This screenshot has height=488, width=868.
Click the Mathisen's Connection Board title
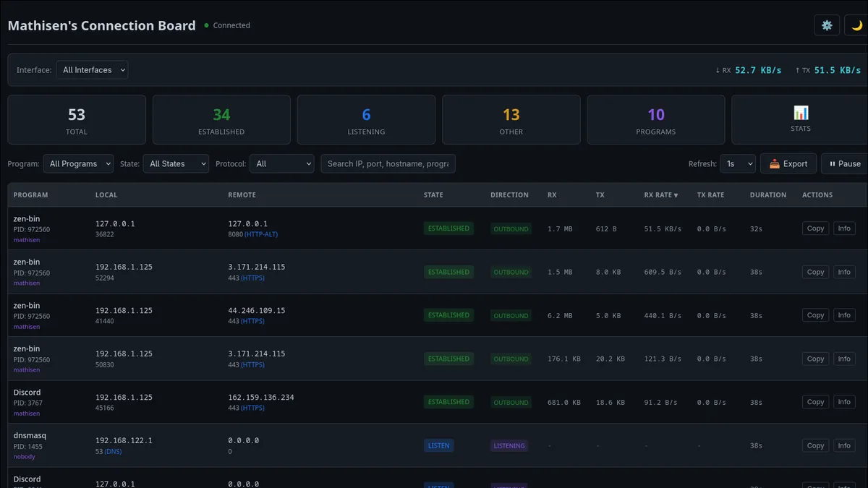(x=102, y=25)
